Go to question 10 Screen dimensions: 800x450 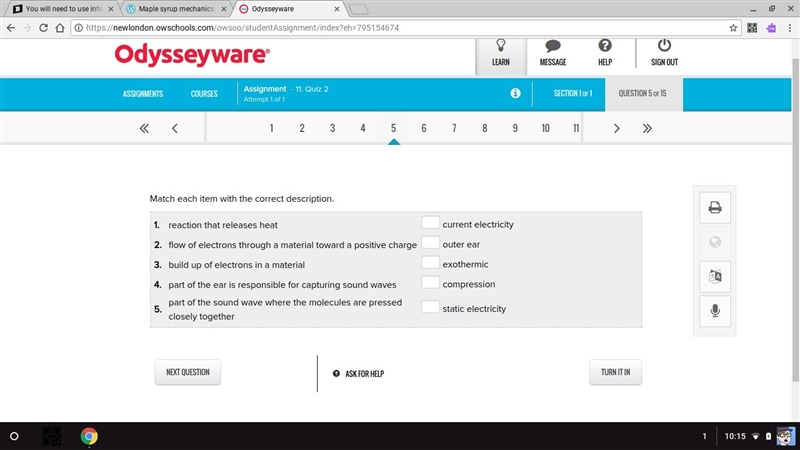(545, 128)
